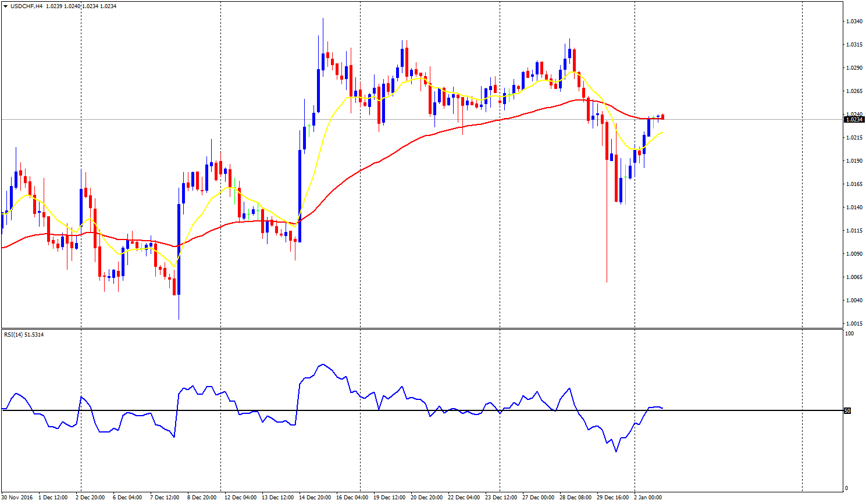This screenshot has width=866, height=504.
Task: Click the 1.0090 price scale label
Action: click(854, 254)
